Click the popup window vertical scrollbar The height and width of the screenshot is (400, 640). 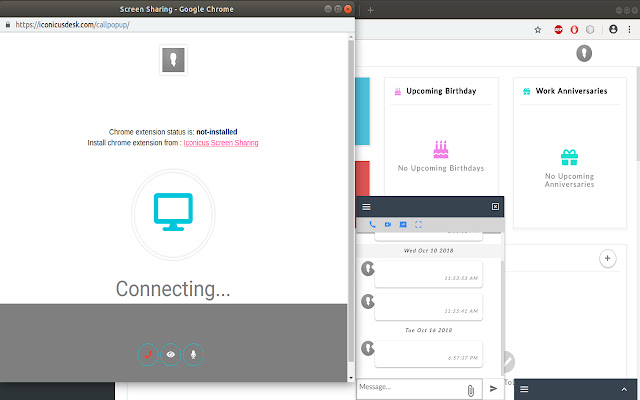[x=351, y=200]
